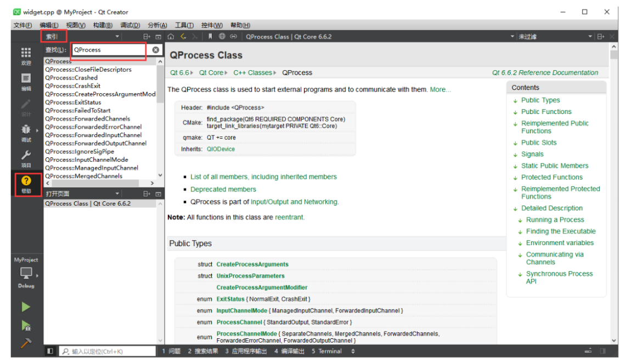Go to C++ Classes breadcrumb
The width and height of the screenshot is (626, 364).
253,73
